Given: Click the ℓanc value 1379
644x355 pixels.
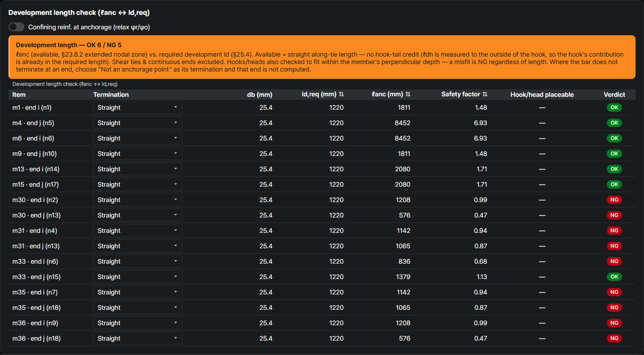Looking at the screenshot, I should [x=402, y=277].
